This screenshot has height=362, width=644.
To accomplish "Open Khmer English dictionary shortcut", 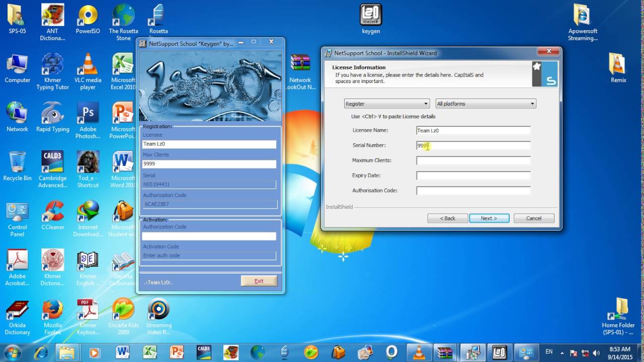I will point(88,267).
